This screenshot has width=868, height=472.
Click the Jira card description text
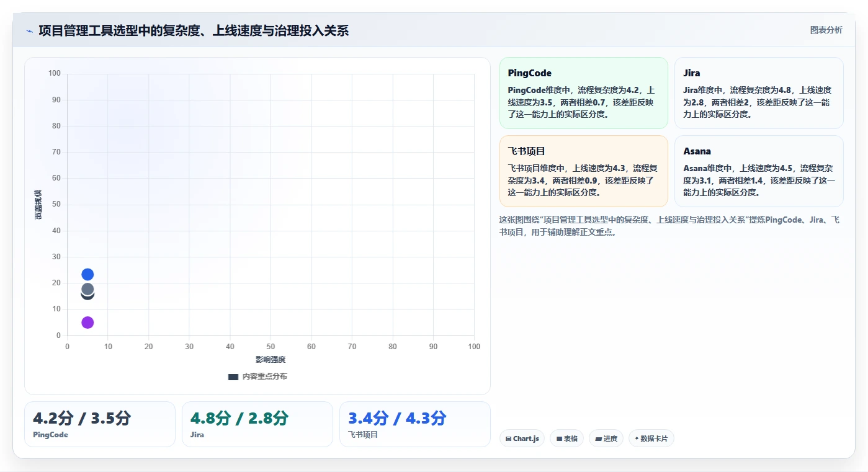tap(758, 102)
